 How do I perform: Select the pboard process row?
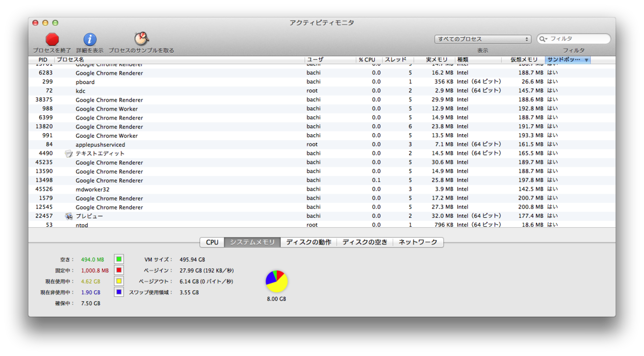(x=322, y=82)
